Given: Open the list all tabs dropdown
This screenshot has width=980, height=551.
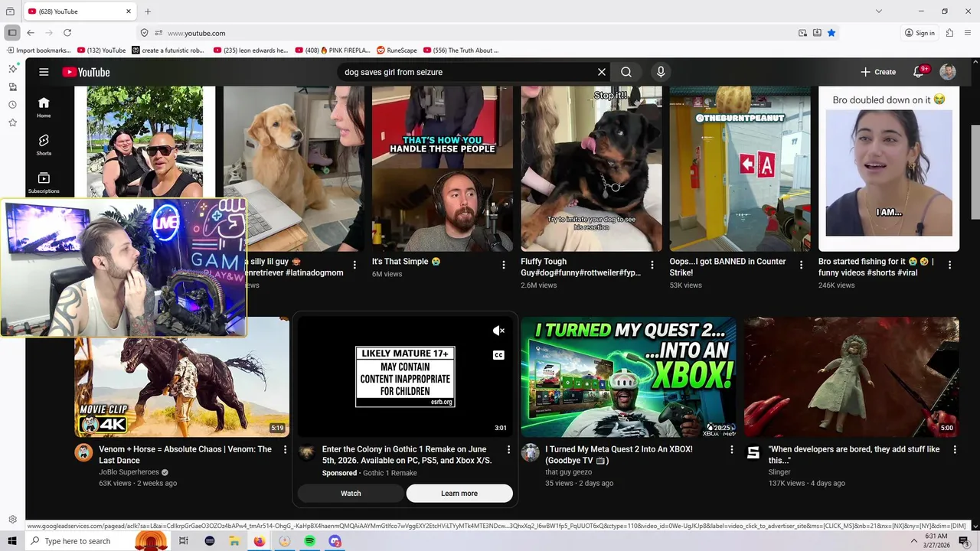Looking at the screenshot, I should coord(879,11).
